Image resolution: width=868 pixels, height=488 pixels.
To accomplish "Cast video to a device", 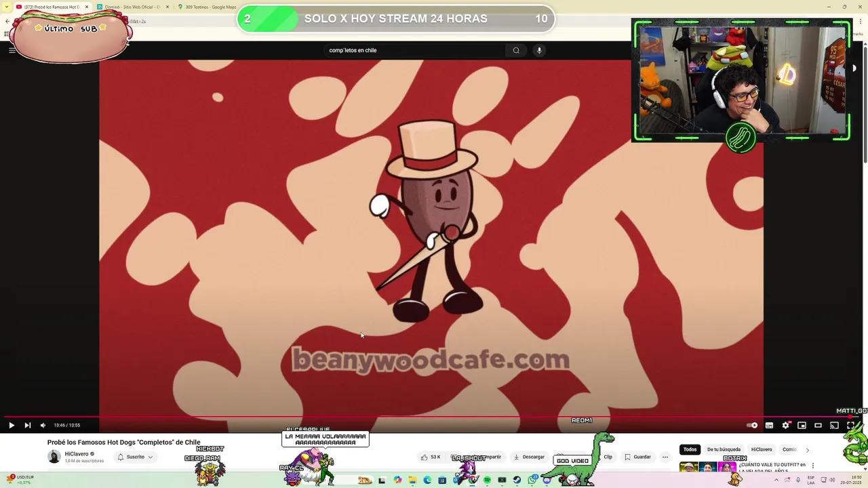I will (x=834, y=425).
